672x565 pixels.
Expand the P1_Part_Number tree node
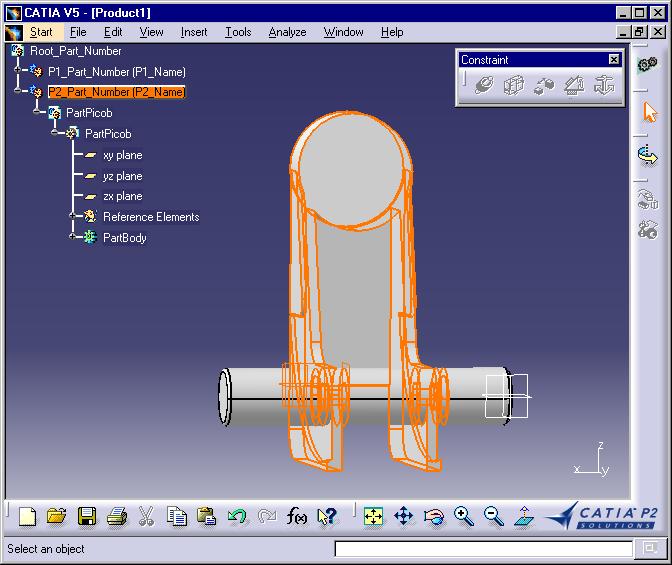[x=17, y=69]
